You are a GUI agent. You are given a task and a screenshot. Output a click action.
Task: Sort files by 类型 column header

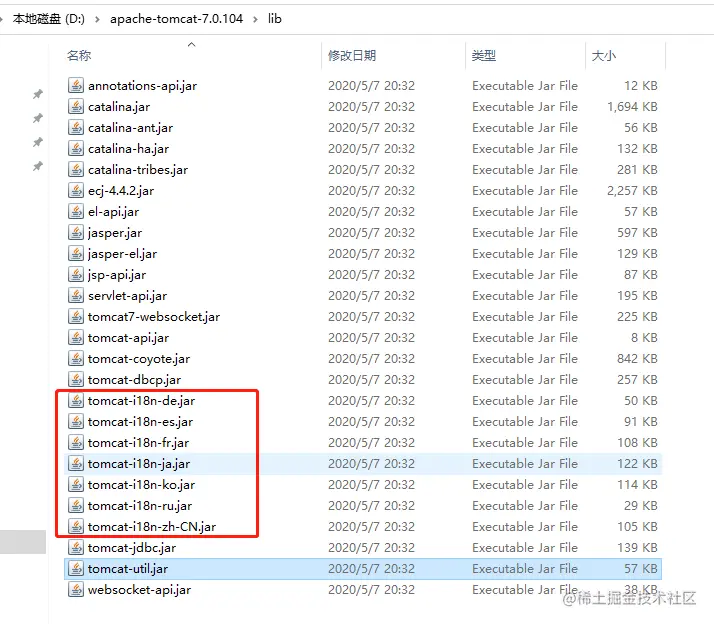(x=484, y=56)
